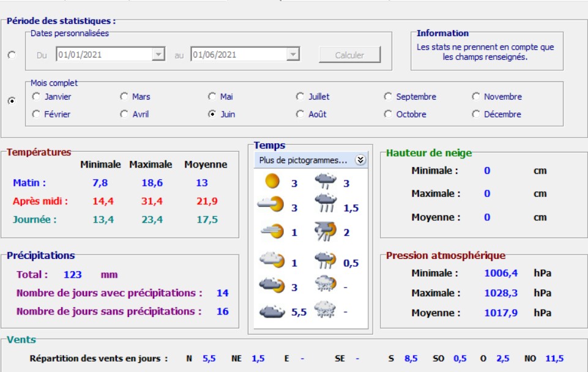588x372 pixels.
Task: Click the sun with small cloud pictogram
Action: click(x=271, y=204)
